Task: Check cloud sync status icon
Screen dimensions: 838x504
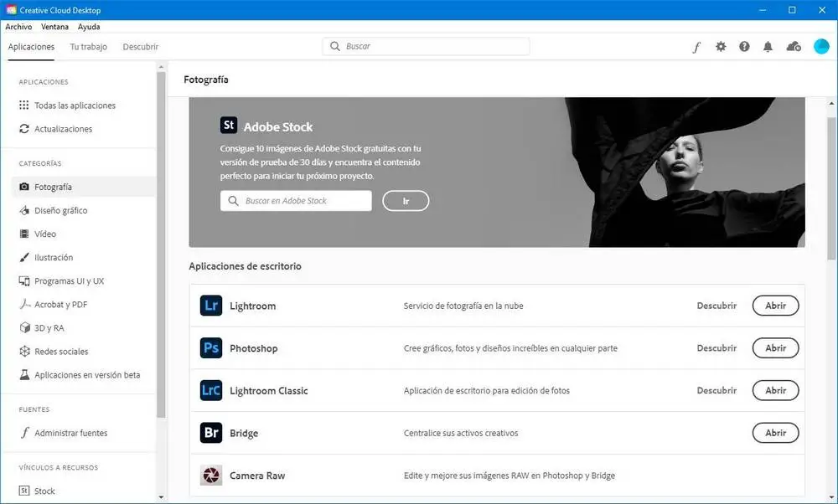Action: [x=794, y=46]
